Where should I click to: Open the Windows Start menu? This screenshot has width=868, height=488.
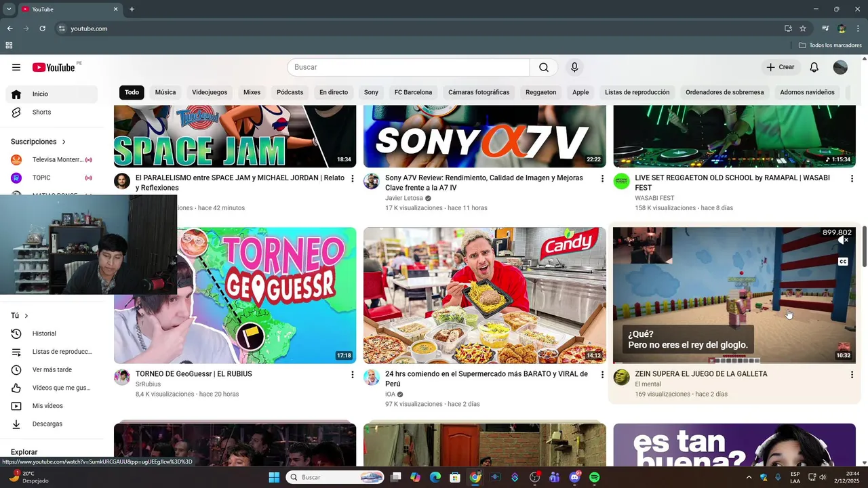point(274,477)
